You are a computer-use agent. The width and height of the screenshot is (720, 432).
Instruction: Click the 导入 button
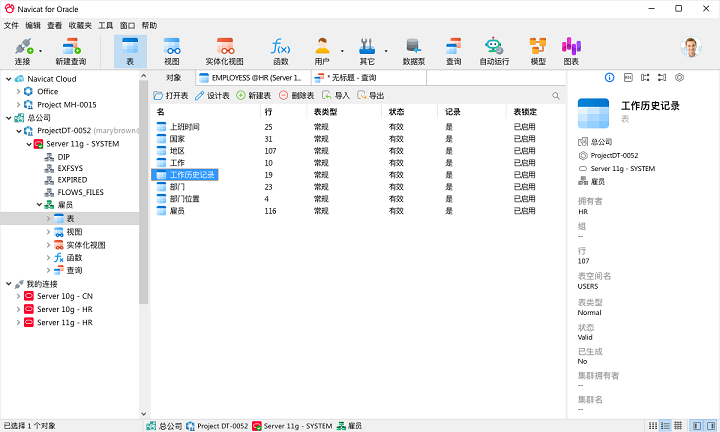tap(336, 95)
